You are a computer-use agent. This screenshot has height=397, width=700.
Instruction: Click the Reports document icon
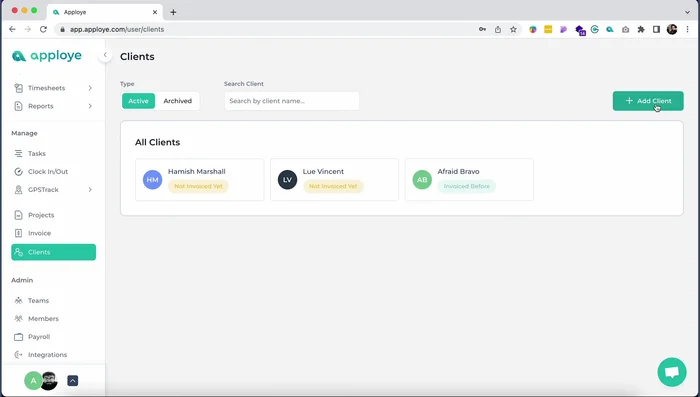tap(18, 106)
